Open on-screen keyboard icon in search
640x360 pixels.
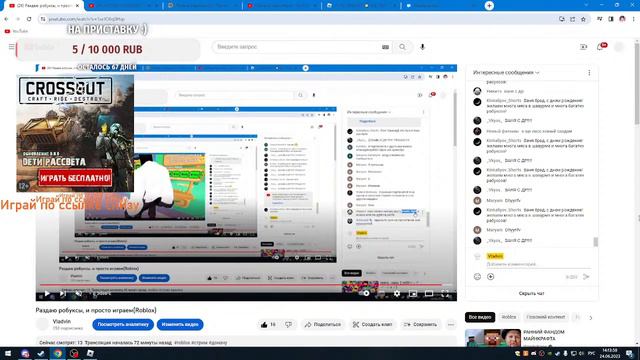point(385,47)
